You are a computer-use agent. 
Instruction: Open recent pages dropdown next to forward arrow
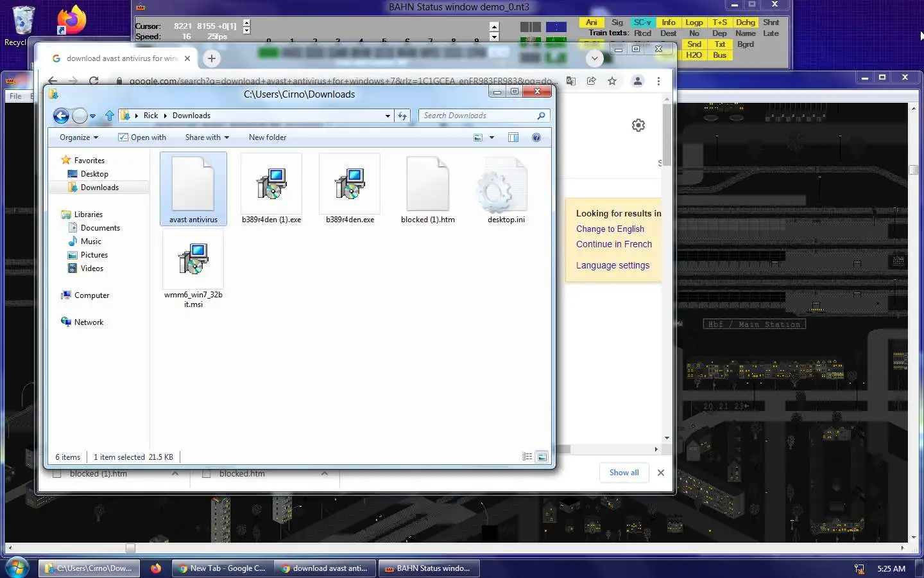tap(92, 116)
